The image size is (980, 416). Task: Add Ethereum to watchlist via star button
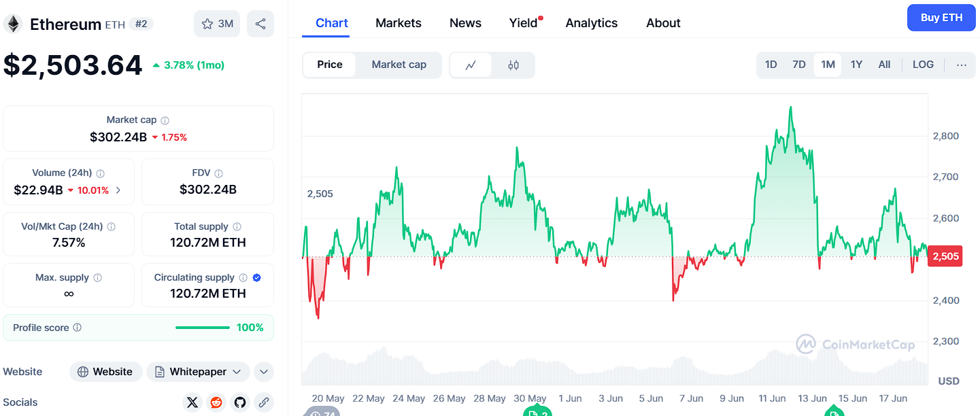point(217,24)
